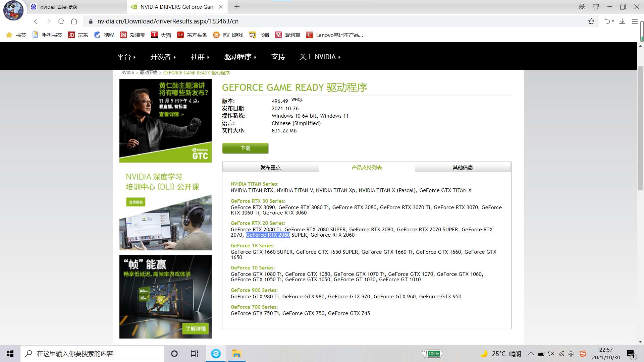Bookmark this page with the star icon
This screenshot has width=644, height=362.
point(591,21)
